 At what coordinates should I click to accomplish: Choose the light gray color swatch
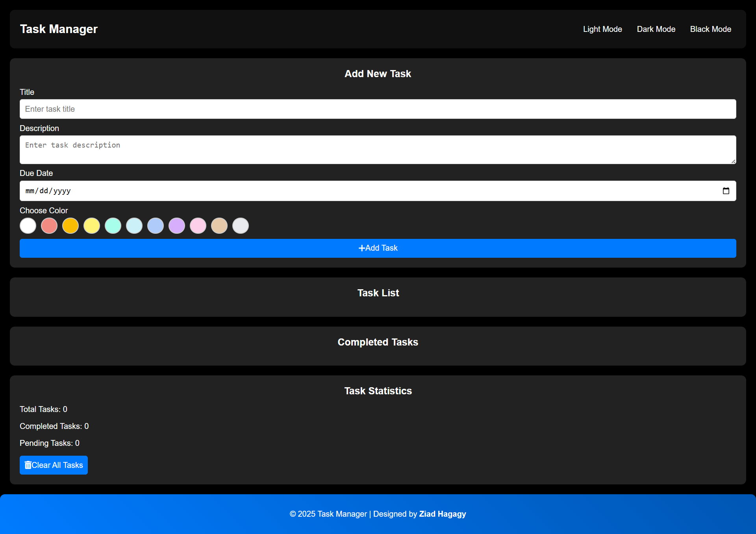point(241,226)
